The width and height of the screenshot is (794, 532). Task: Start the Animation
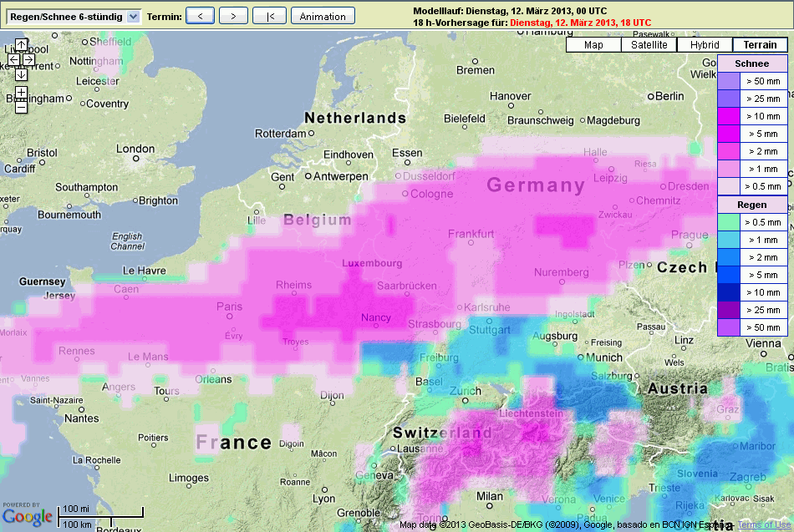(x=323, y=16)
